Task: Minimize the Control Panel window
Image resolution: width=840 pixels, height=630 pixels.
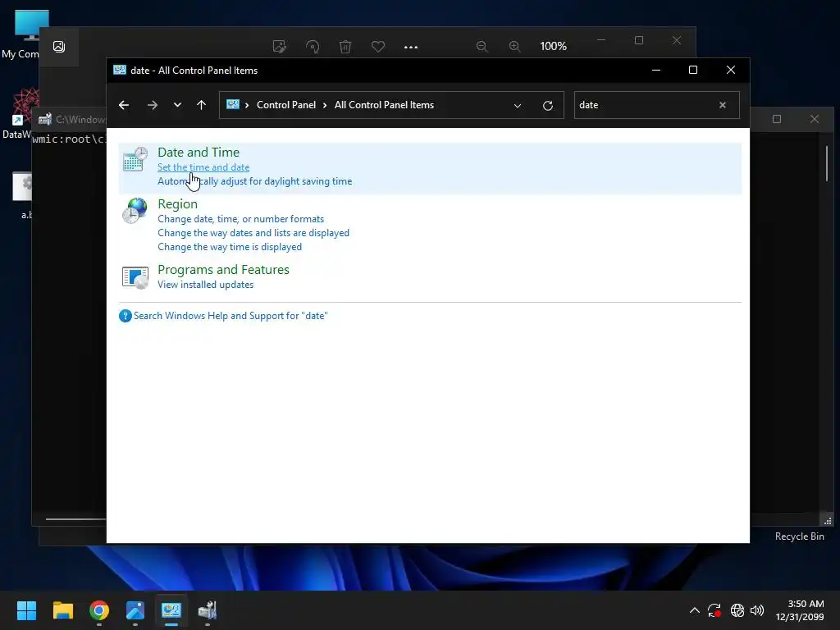Action: [x=655, y=71]
